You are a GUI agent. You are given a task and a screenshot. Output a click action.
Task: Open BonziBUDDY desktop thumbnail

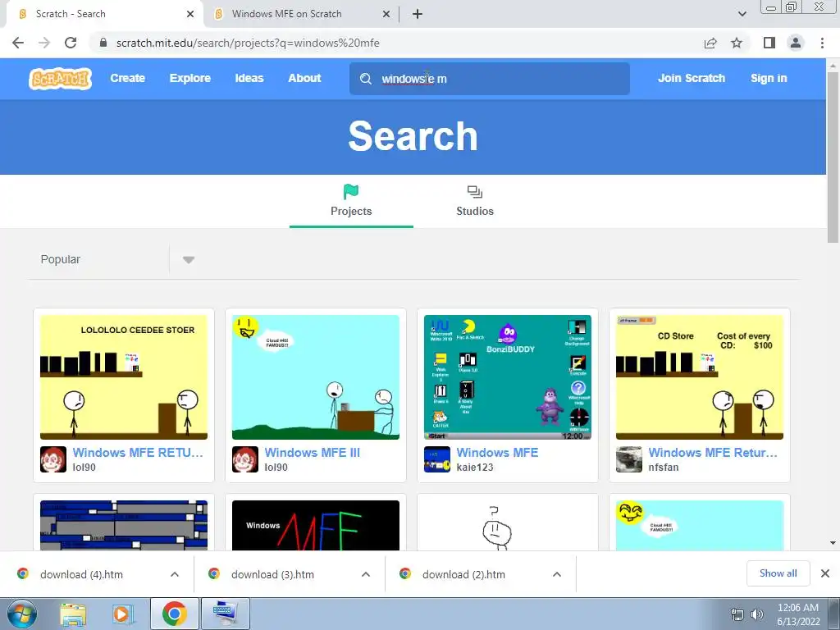(x=507, y=377)
